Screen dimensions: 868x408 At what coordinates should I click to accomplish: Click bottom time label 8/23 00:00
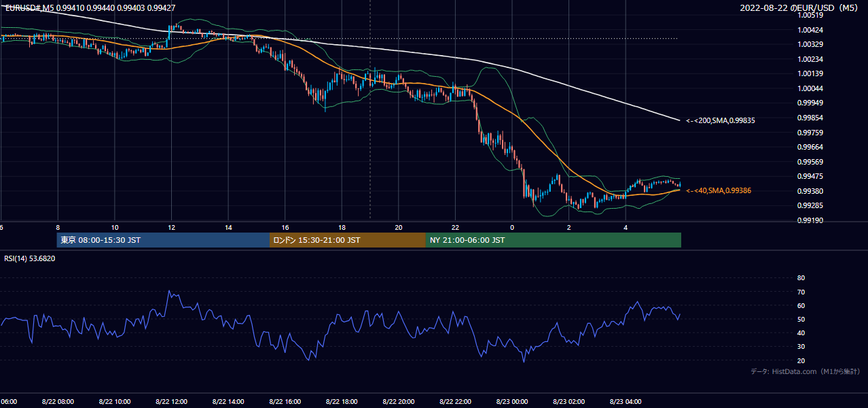pyautogui.click(x=512, y=402)
